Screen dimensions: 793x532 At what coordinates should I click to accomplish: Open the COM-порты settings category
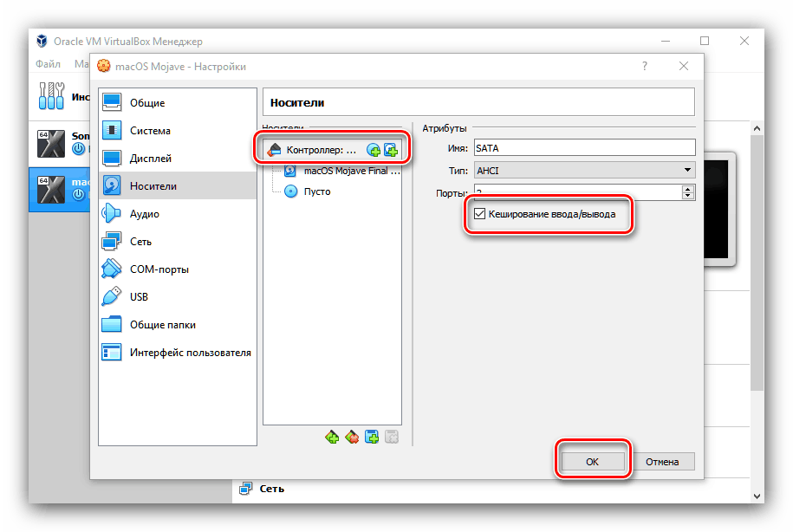point(178,269)
